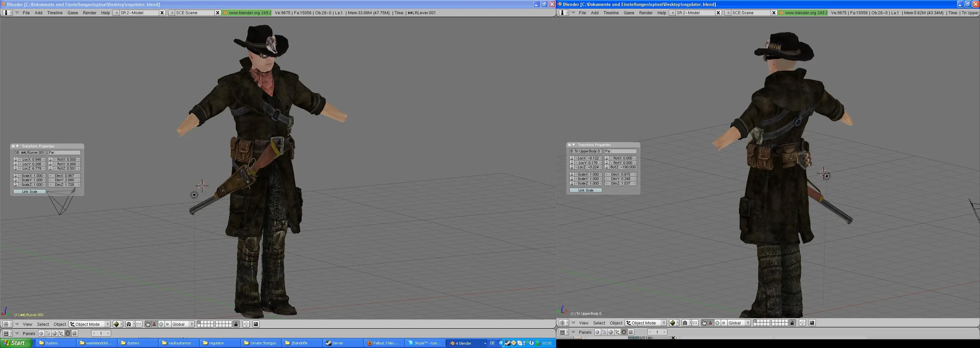Toggle the LocX lock in left Transform Properties
This screenshot has height=348, width=980.
click(16, 160)
